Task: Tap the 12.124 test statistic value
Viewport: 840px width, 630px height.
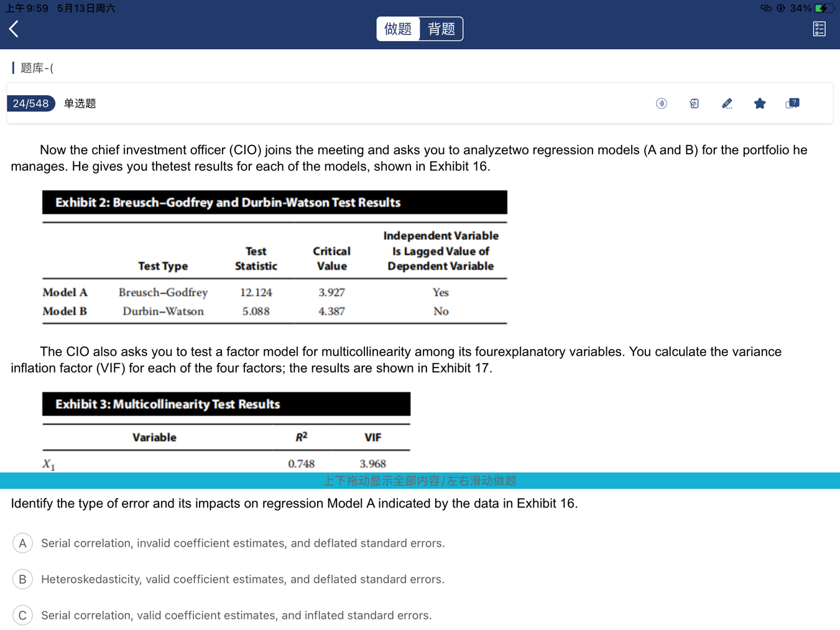Action: point(256,292)
